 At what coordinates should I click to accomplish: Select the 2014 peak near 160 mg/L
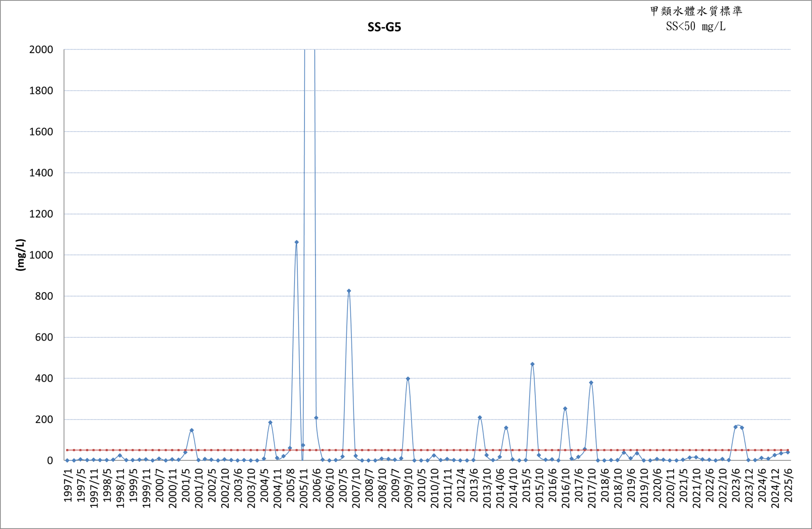pos(506,428)
